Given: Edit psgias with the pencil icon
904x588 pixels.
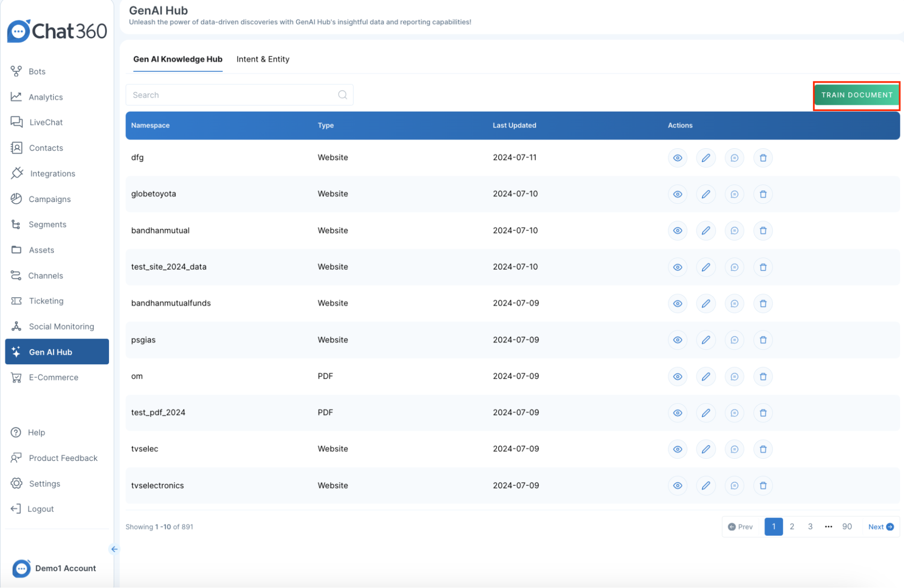Looking at the screenshot, I should click(x=706, y=340).
